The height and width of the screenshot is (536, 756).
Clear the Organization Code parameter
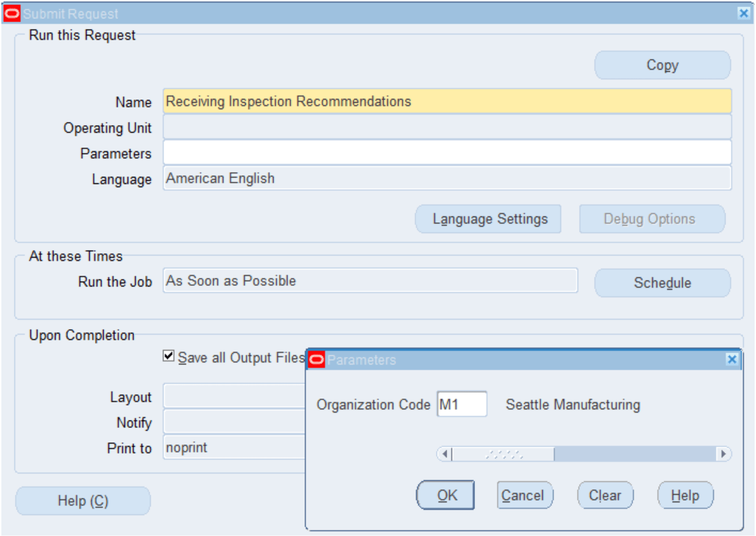(604, 495)
